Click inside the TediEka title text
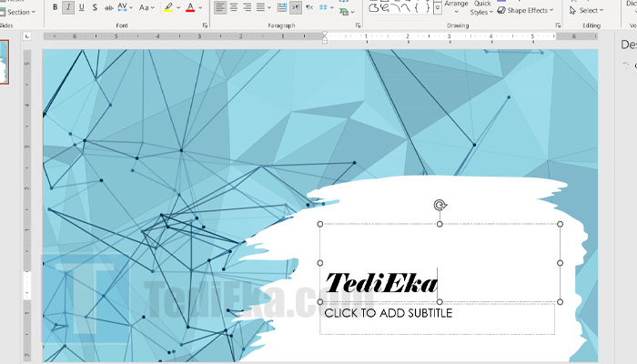 click(x=381, y=283)
